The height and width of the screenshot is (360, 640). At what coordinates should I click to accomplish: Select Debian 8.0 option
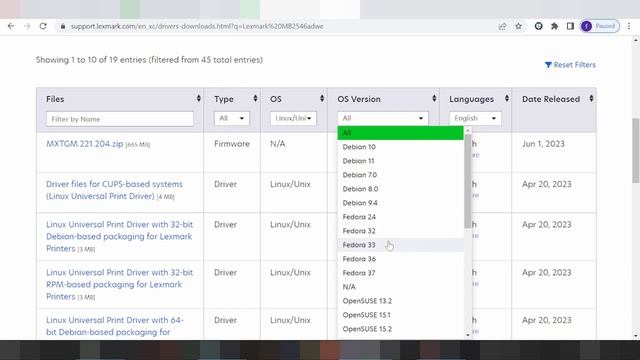pos(400,189)
